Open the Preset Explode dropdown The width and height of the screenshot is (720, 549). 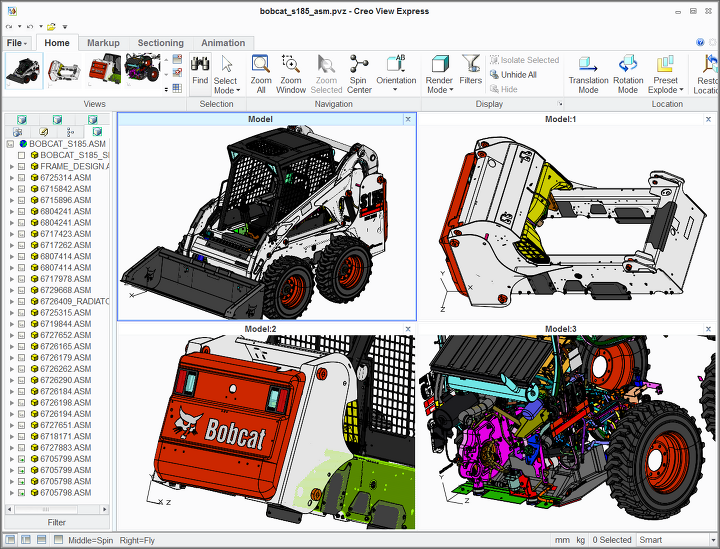point(665,85)
